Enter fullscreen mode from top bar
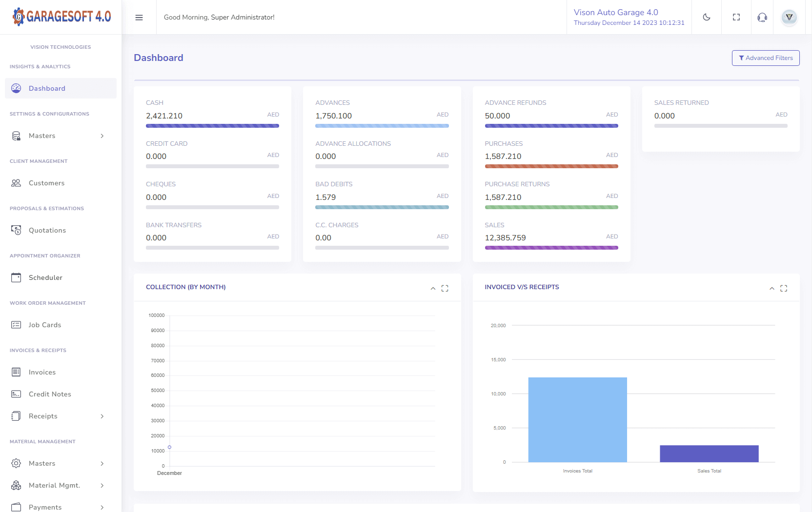The height and width of the screenshot is (512, 812). tap(736, 18)
